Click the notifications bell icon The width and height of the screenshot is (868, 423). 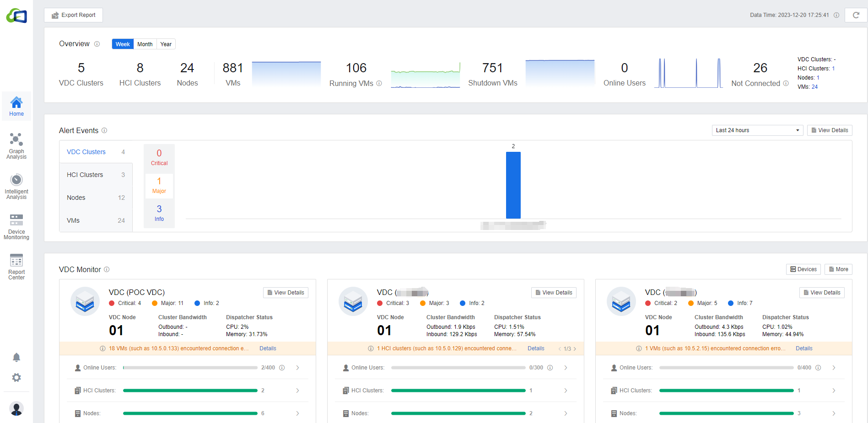click(16, 357)
